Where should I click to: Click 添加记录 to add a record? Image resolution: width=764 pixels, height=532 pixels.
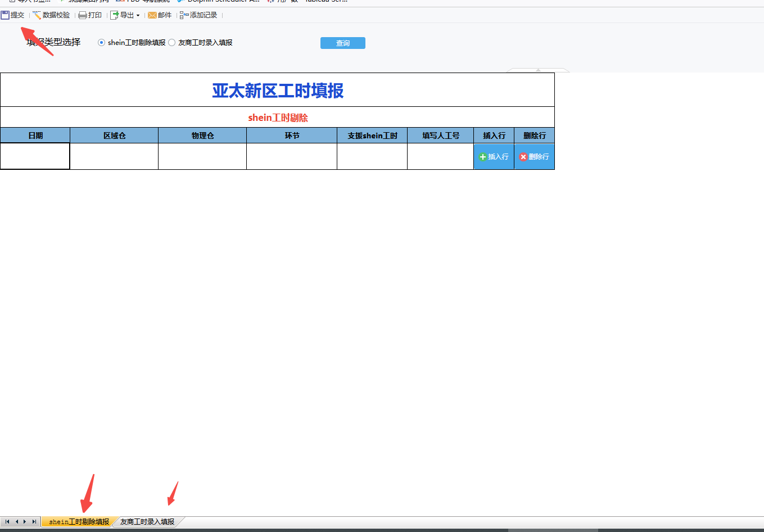[x=198, y=15]
